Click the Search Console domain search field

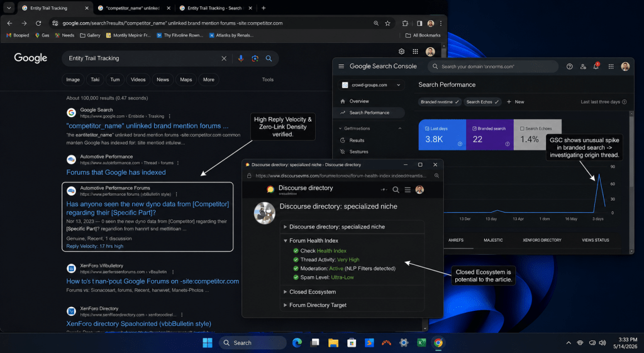(x=493, y=67)
